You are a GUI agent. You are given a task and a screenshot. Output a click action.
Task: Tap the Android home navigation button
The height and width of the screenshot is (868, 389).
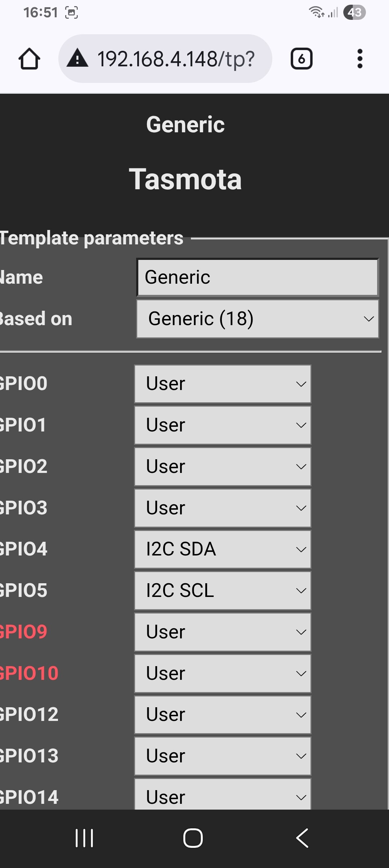[193, 838]
